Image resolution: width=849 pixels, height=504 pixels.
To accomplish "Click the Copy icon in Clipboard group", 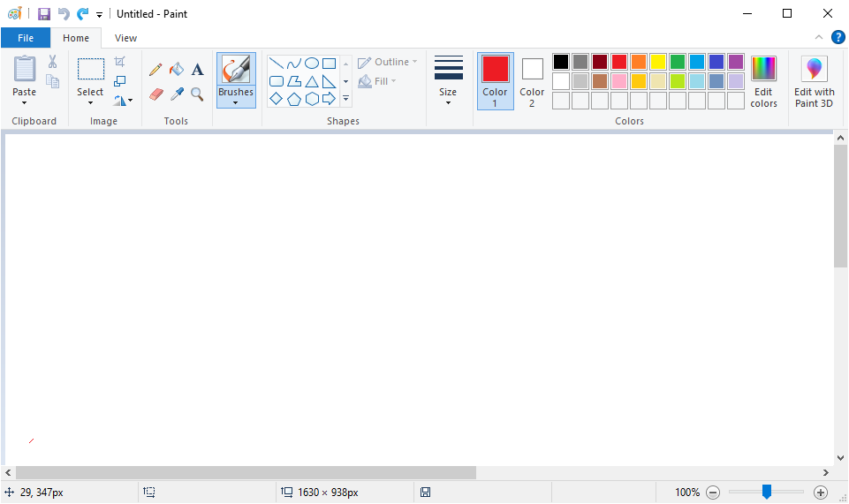I will pyautogui.click(x=52, y=81).
